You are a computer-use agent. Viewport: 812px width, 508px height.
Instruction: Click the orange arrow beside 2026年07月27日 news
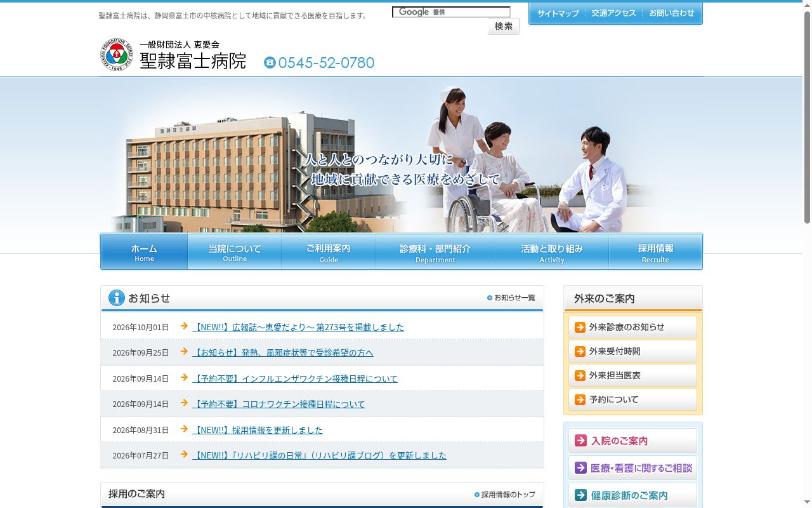[184, 455]
